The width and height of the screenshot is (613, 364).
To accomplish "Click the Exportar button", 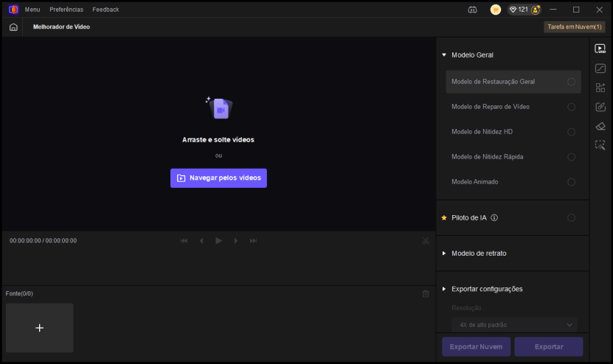I will (549, 347).
